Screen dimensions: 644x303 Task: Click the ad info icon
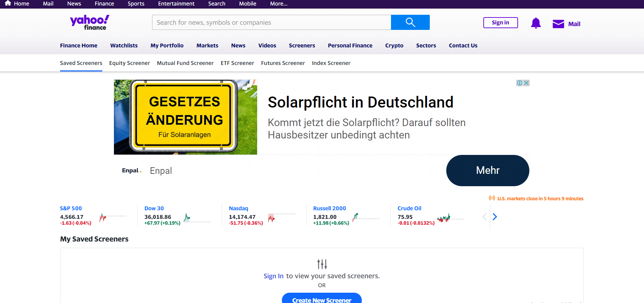pos(520,83)
